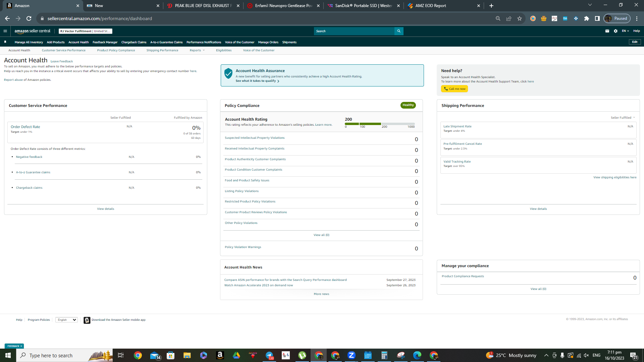Click the Call me now button
This screenshot has width=644, height=362.
(454, 89)
